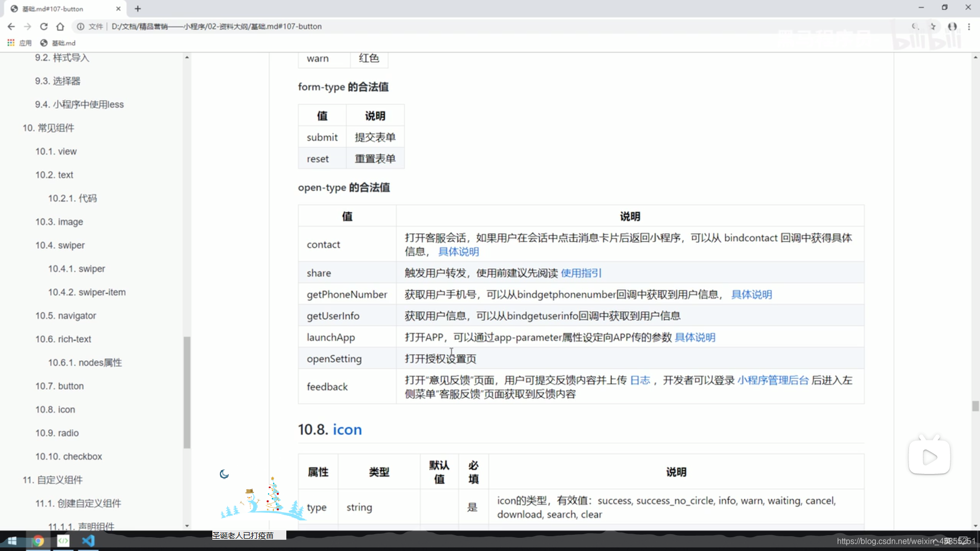The width and height of the screenshot is (980, 551).
Task: Click the floating video play button
Action: [929, 457]
